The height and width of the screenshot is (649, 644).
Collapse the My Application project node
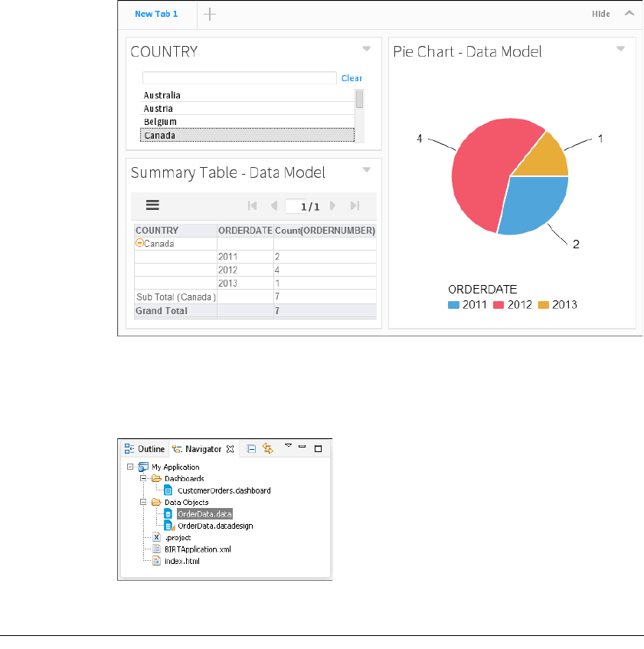pyautogui.click(x=130, y=467)
